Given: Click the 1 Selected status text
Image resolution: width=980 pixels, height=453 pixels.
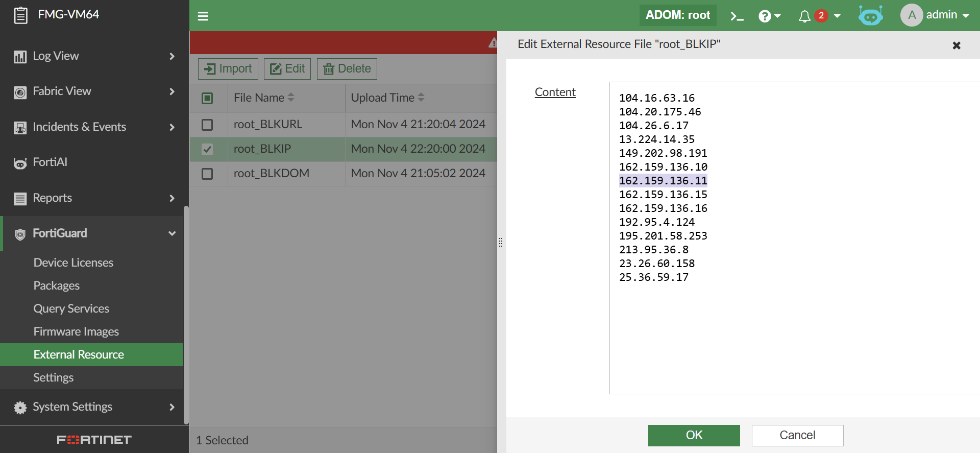Looking at the screenshot, I should (x=223, y=440).
